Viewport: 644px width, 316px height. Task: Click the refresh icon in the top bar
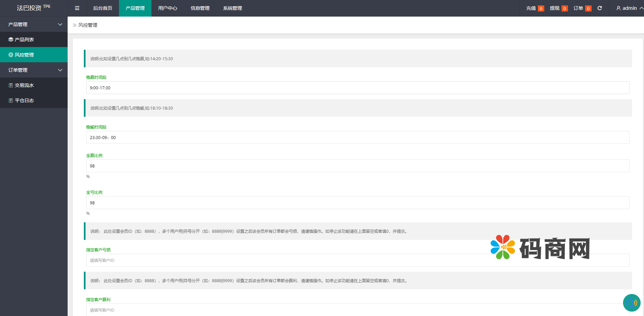click(600, 8)
